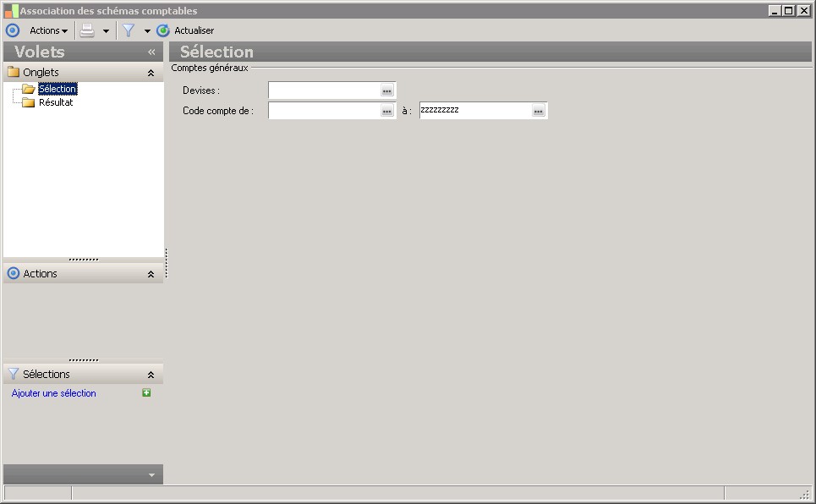Select the Résultat tree item

point(56,102)
